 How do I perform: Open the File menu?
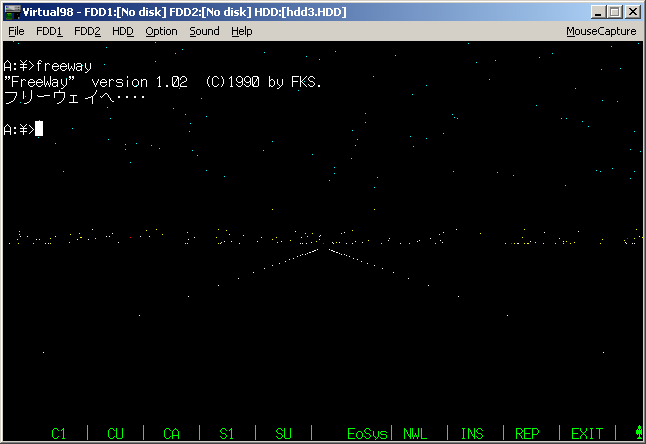click(x=16, y=31)
